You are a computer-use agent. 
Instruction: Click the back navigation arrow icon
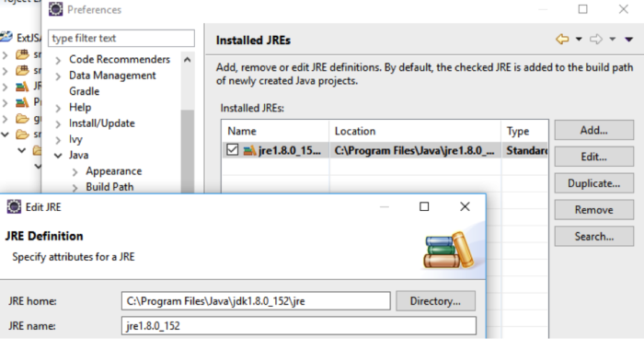tap(562, 40)
